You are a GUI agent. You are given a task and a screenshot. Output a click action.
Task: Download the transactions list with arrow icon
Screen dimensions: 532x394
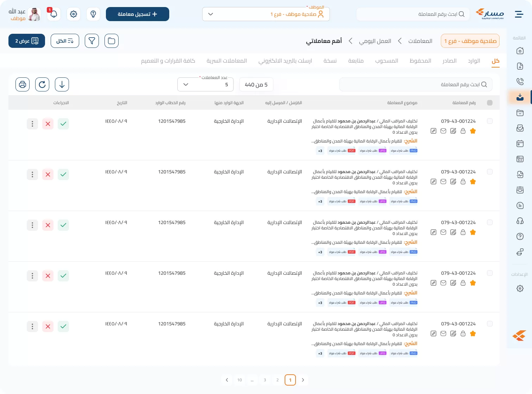[x=62, y=84]
